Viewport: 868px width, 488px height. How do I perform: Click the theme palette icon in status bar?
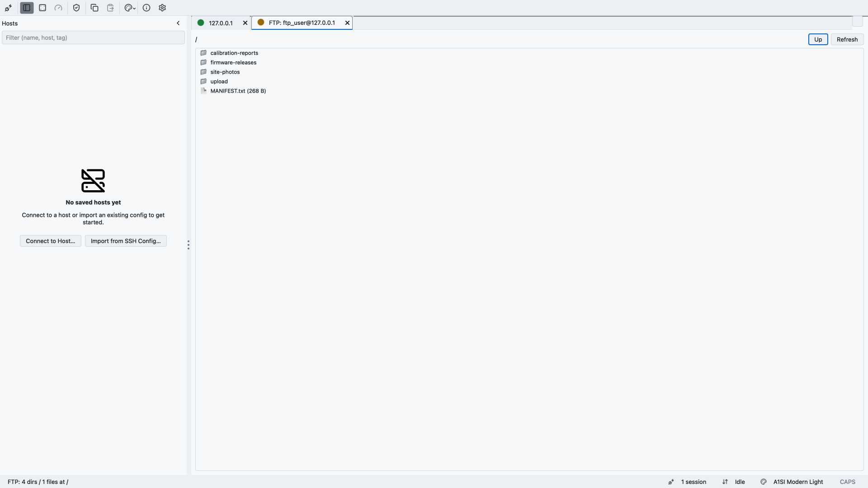[x=764, y=482]
